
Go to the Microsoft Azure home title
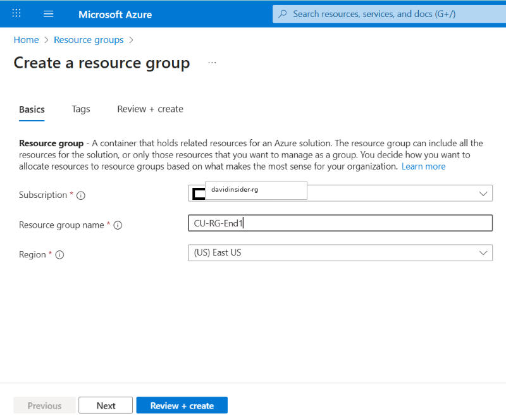[x=115, y=14]
